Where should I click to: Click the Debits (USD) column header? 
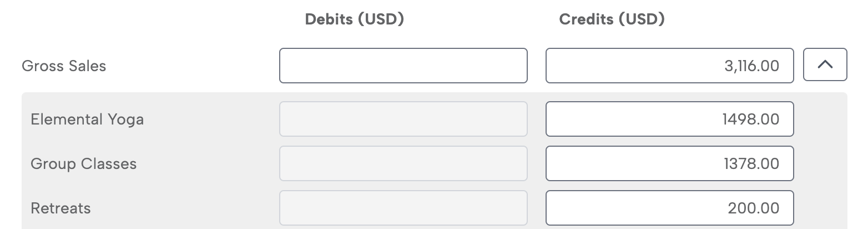pos(355,19)
